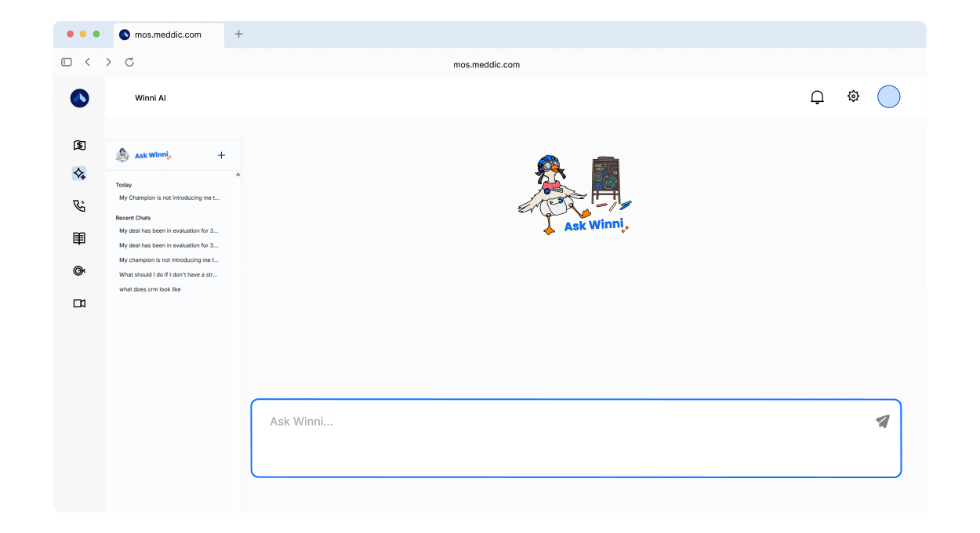Click the macOS yellow minimize window button

click(83, 34)
